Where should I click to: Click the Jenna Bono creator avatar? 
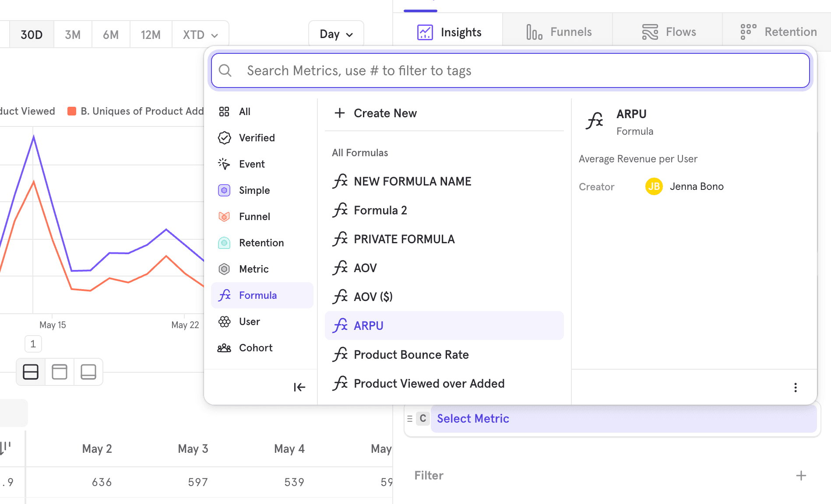(654, 187)
